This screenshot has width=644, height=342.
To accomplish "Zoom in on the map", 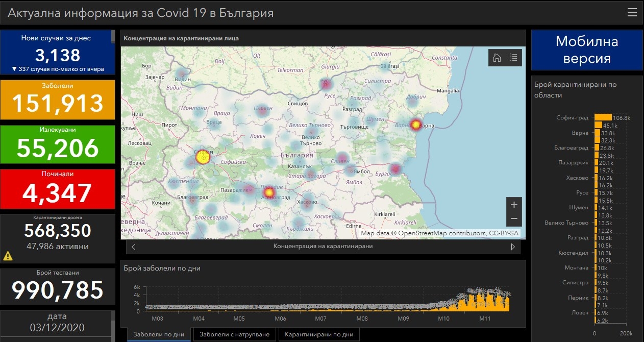I will (514, 204).
